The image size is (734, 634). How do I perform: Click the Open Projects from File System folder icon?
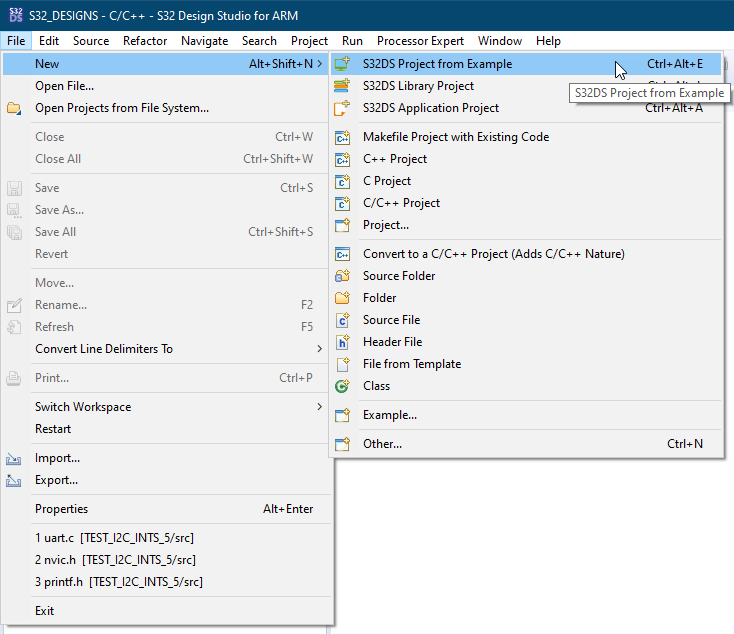(14, 108)
